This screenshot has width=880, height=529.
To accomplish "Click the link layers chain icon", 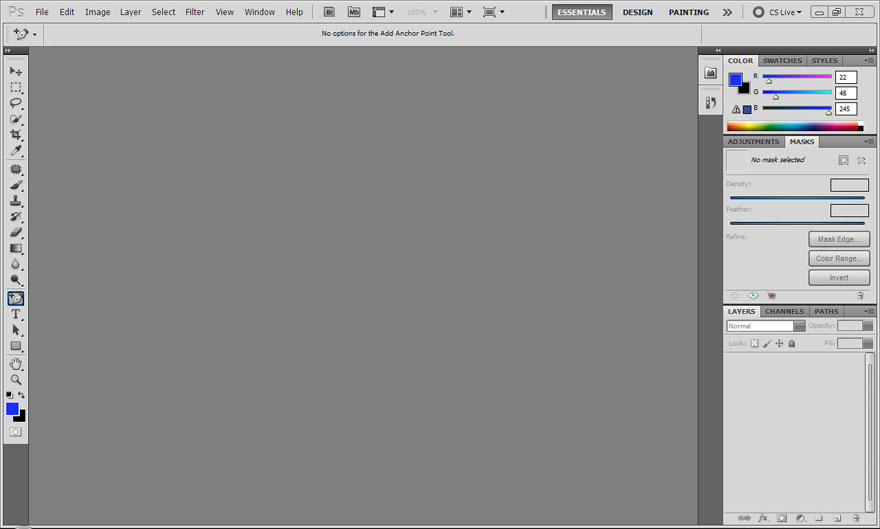I will [744, 518].
